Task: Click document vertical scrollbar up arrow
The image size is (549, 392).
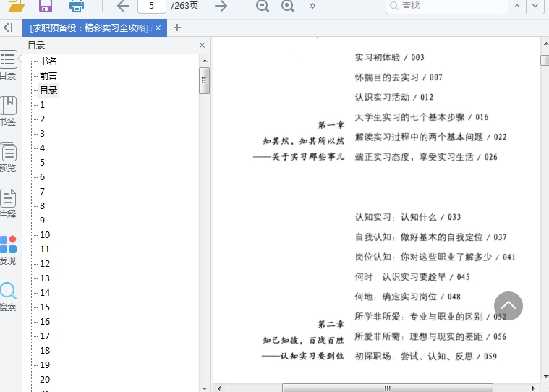Action: (545, 43)
